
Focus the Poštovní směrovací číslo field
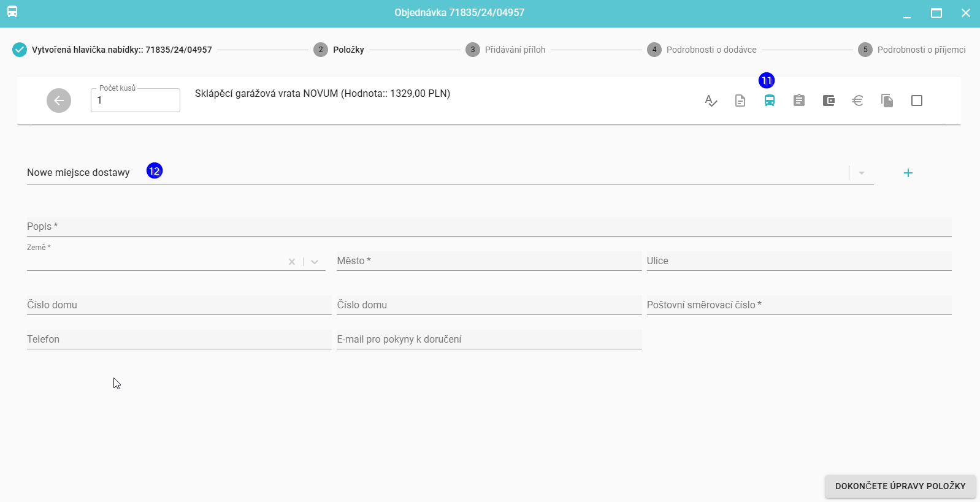(798, 305)
